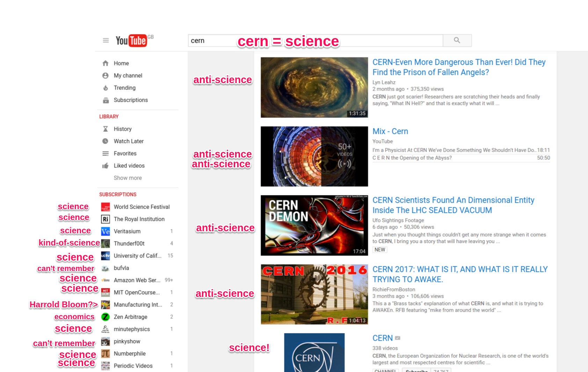Click the Home house icon
The height and width of the screenshot is (372, 588).
(x=106, y=63)
